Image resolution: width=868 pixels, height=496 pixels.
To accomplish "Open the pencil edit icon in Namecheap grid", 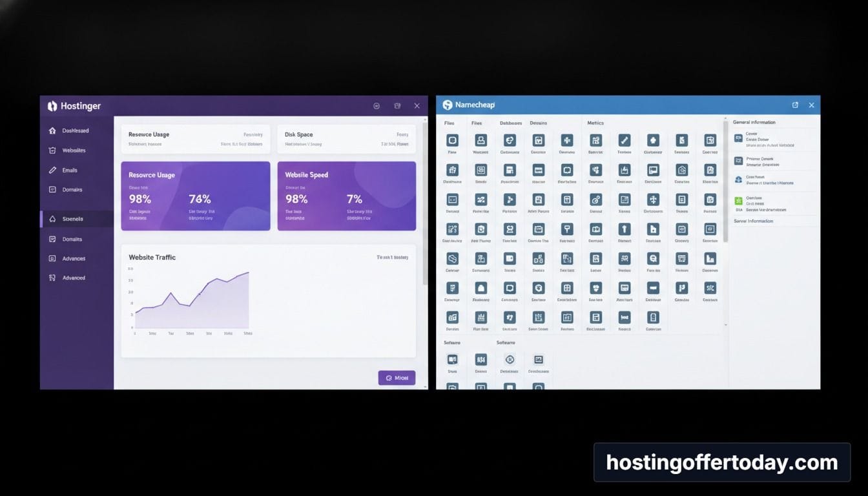I will pyautogui.click(x=625, y=140).
